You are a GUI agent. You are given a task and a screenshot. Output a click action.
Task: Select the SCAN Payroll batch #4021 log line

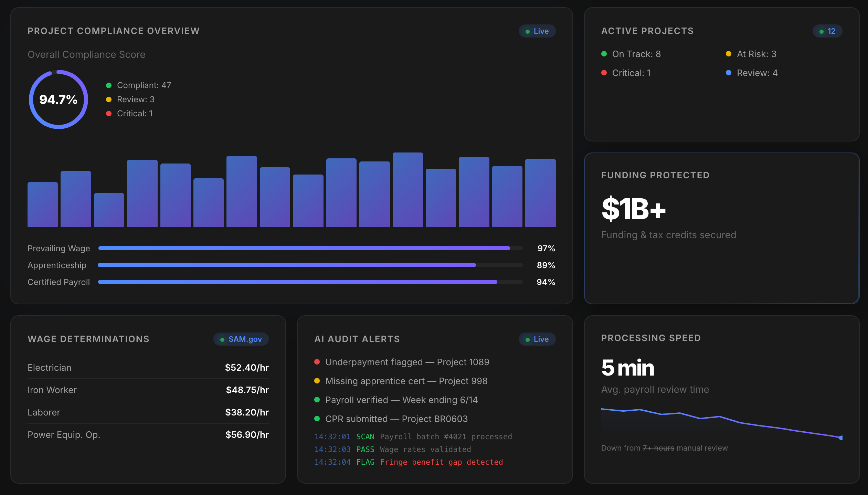(x=413, y=436)
